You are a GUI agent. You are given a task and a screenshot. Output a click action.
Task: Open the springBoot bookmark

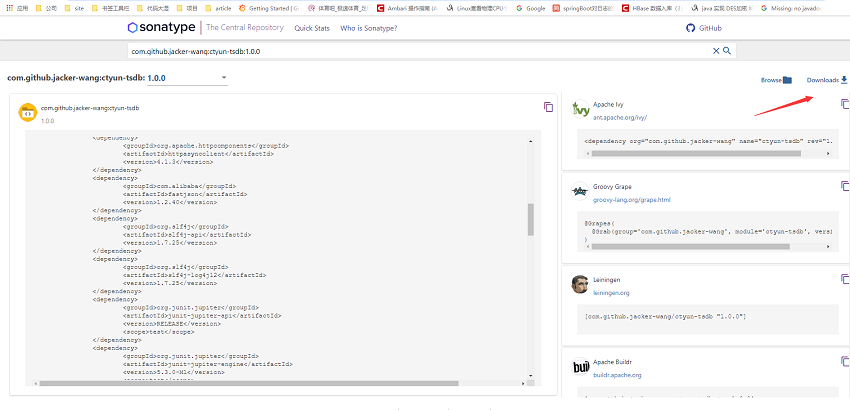(583, 8)
